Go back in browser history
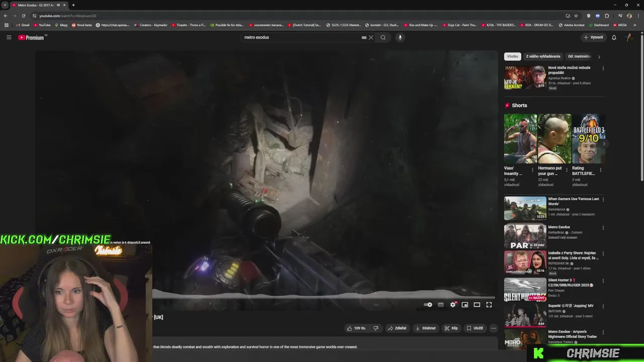 (x=6, y=16)
